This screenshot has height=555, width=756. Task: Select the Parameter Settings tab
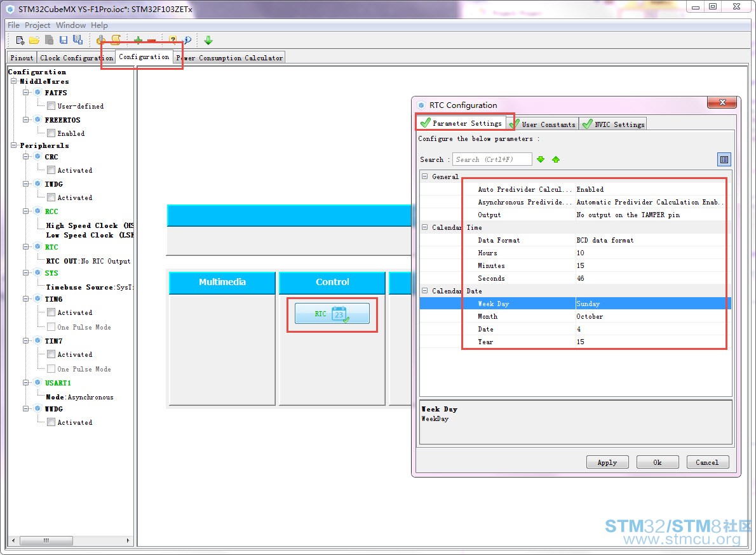(x=461, y=123)
